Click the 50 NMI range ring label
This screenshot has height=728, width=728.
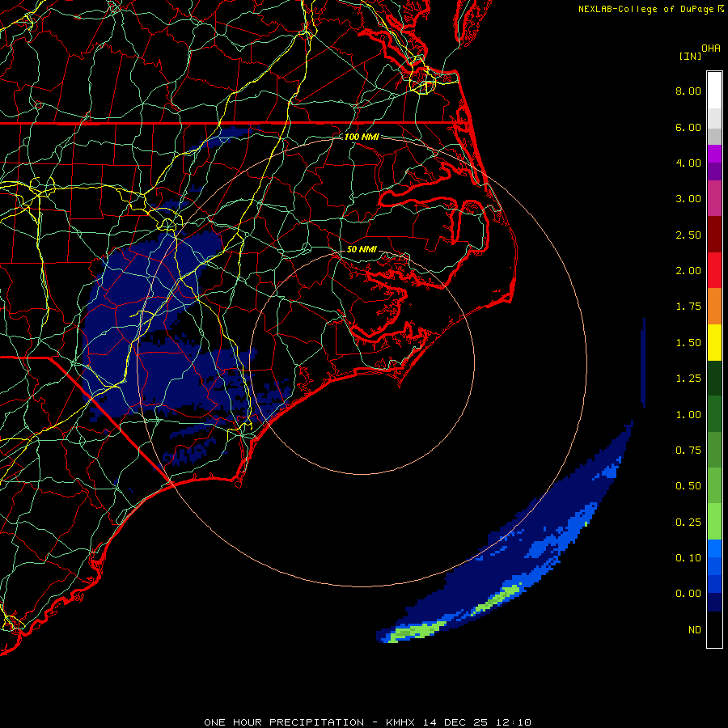coord(362,249)
